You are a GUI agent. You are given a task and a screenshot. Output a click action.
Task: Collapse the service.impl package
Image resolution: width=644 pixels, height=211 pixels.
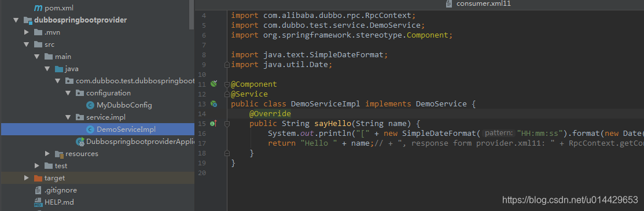tap(68, 117)
